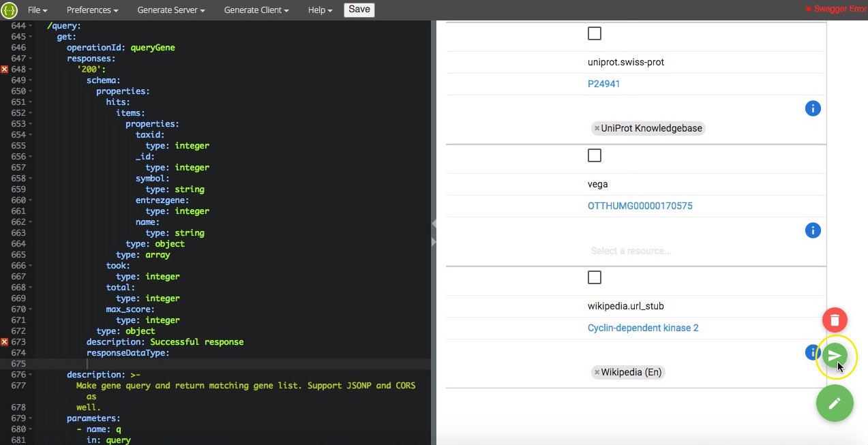Click the Swagger Error indicator
Screen dimensions: 868x445
click(835, 9)
